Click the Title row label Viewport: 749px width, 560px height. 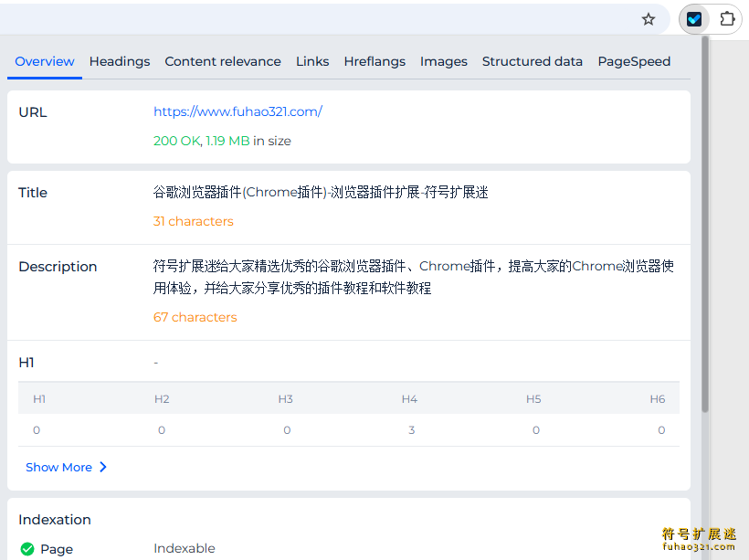33,193
